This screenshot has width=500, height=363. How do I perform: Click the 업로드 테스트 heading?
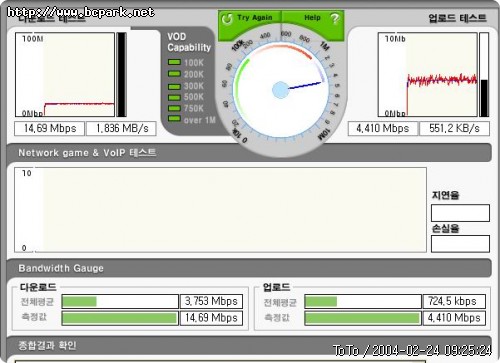457,18
